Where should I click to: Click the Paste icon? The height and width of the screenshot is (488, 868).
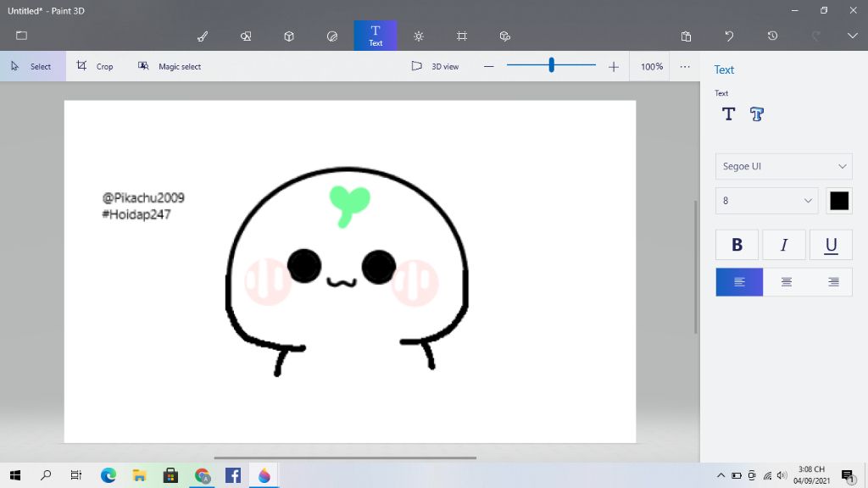point(686,36)
